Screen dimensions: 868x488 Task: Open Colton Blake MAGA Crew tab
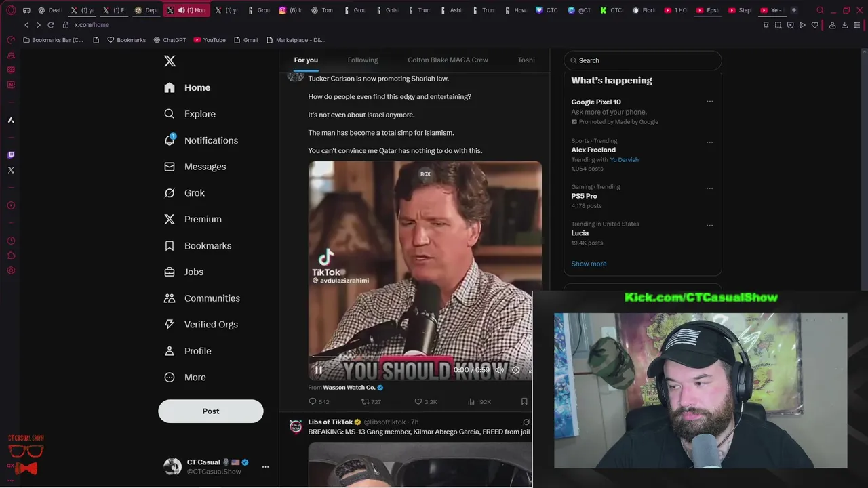click(448, 60)
